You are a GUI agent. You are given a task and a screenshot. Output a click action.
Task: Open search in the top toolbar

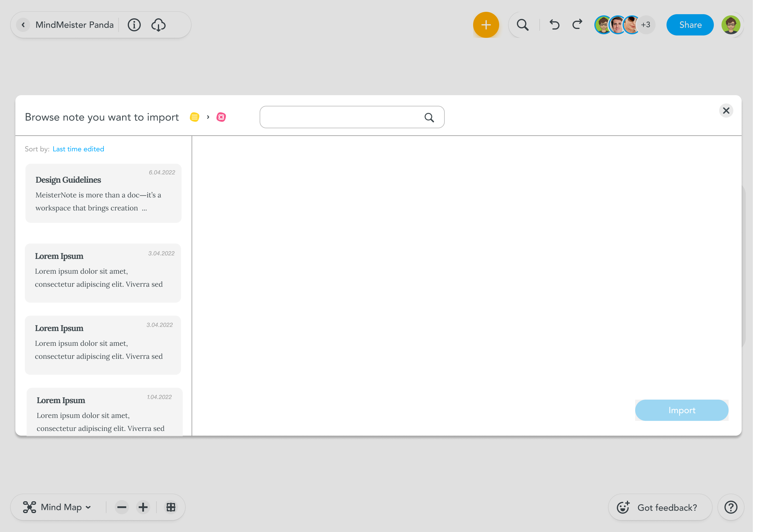pos(523,25)
